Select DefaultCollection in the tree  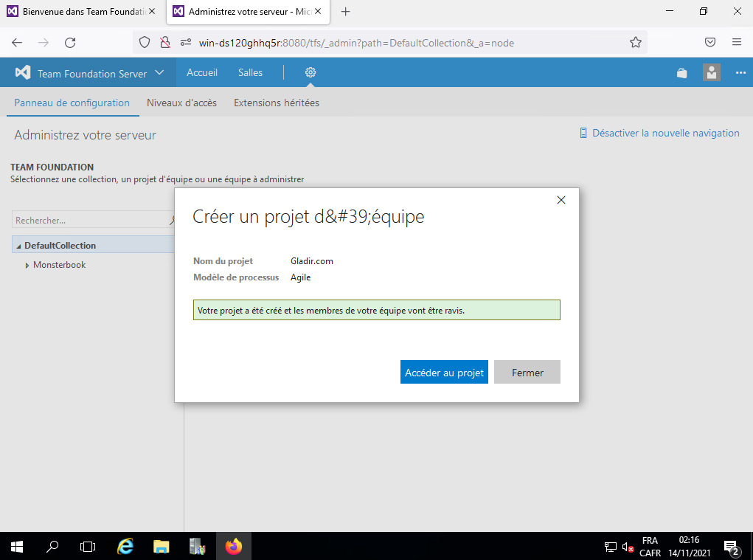(x=60, y=246)
